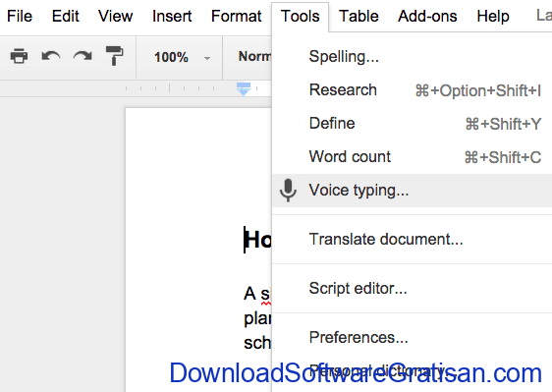Undo the last action
Viewport: 552px width, 392px height.
(x=51, y=56)
